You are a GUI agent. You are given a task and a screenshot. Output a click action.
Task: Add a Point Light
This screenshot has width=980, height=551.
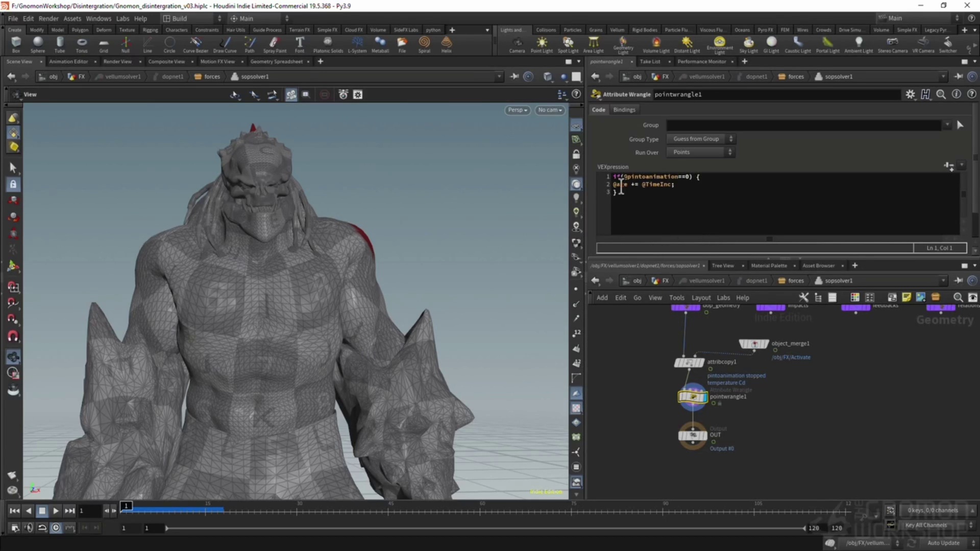[542, 45]
